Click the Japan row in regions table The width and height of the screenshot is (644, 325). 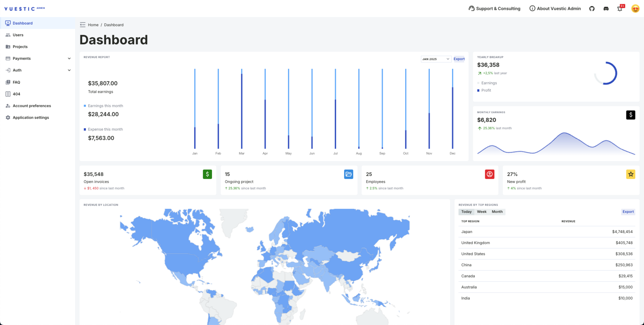547,232
